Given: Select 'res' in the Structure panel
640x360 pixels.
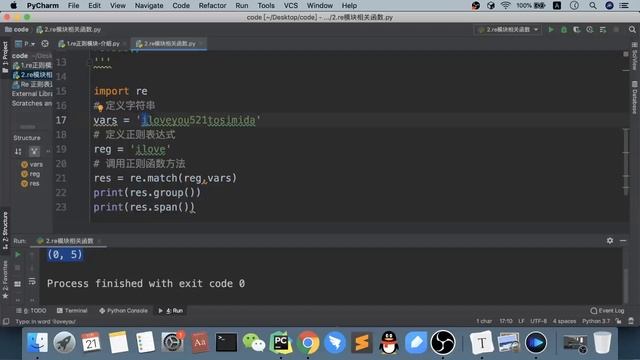Looking at the screenshot, I should tap(34, 184).
